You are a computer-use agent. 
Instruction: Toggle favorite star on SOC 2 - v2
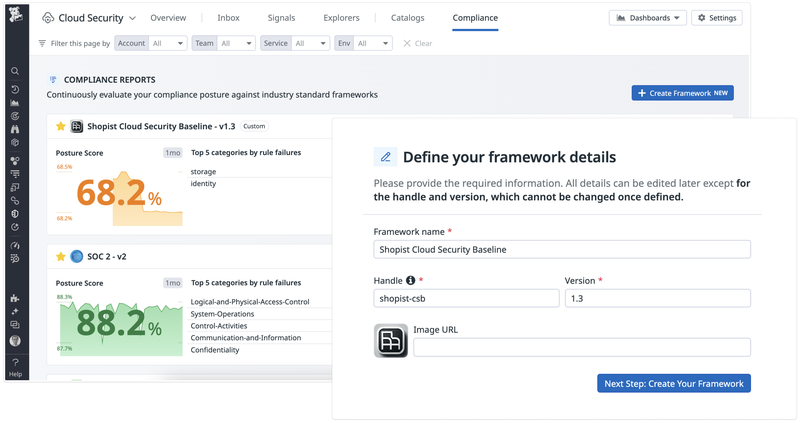(x=61, y=257)
